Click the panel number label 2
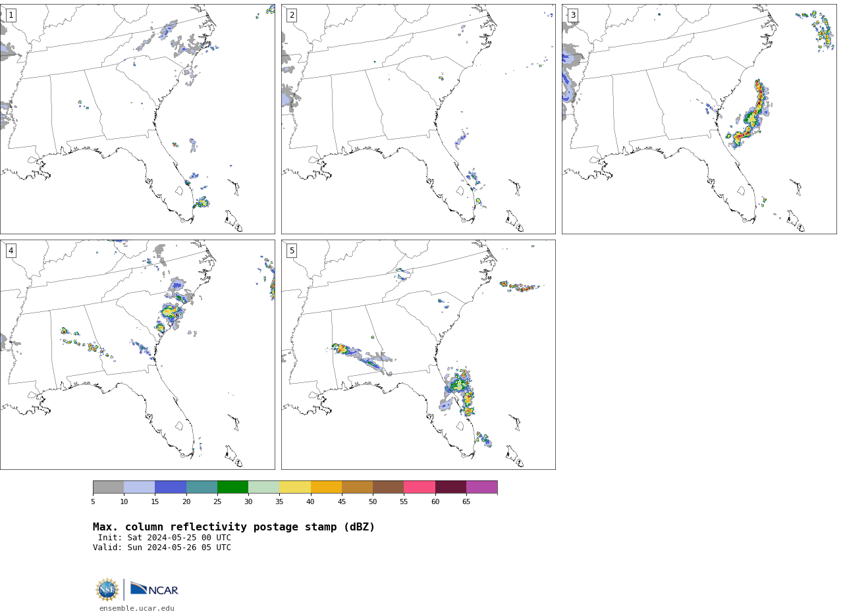 coord(292,15)
